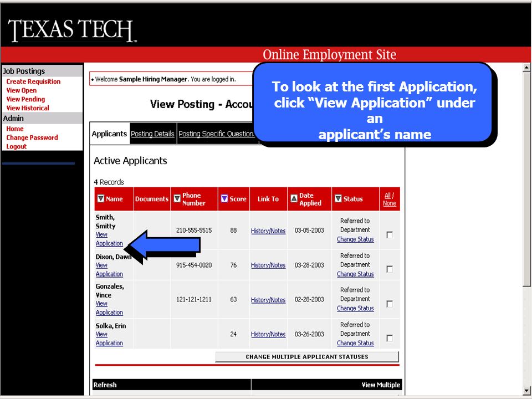Change Status for Solka, Erin
The height and width of the screenshot is (399, 532).
355,343
